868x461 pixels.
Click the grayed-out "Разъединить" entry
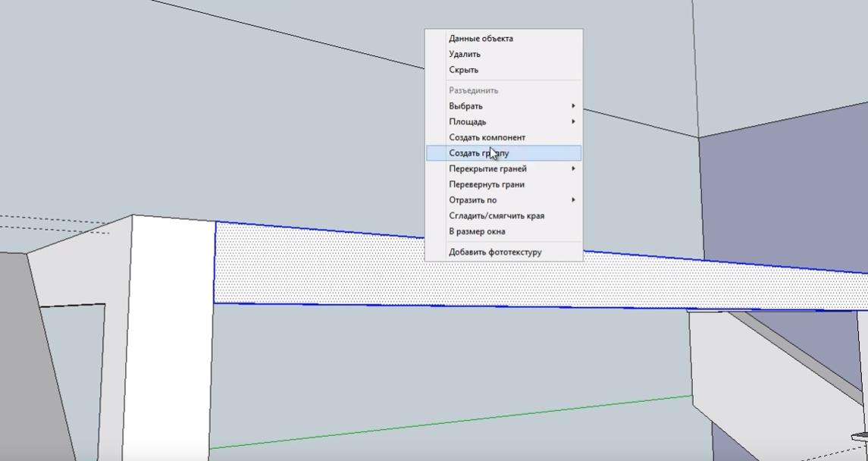(473, 90)
